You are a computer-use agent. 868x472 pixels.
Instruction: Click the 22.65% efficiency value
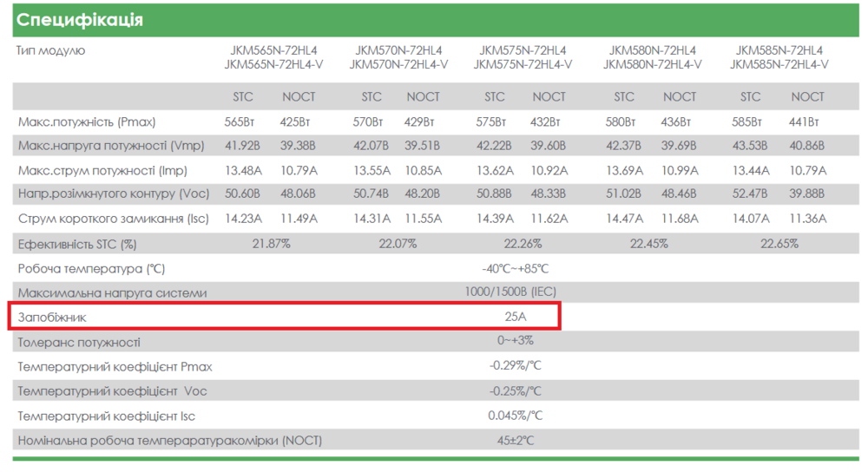tap(779, 244)
